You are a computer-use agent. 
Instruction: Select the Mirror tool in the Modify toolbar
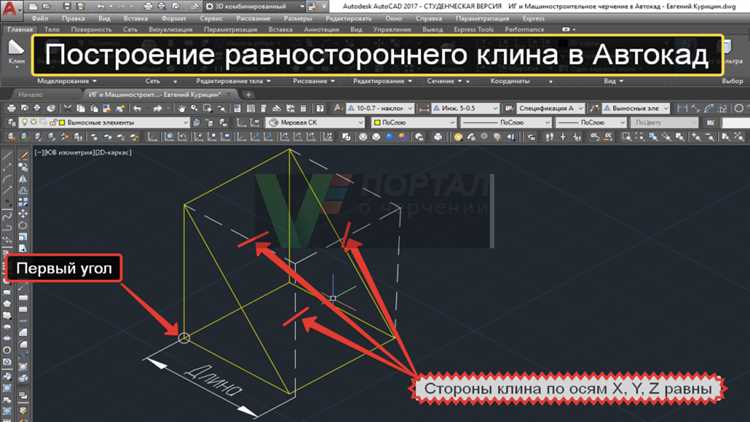(x=23, y=179)
